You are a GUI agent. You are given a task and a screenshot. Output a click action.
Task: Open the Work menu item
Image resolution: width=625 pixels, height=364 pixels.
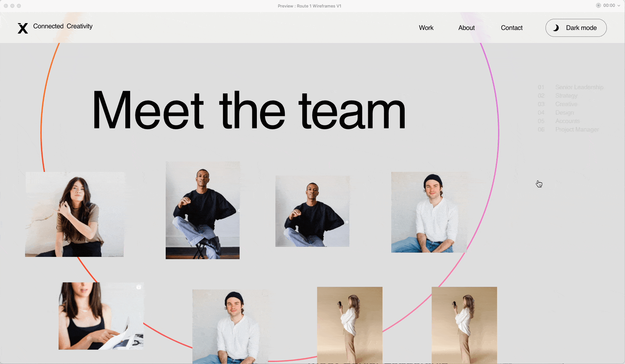426,28
